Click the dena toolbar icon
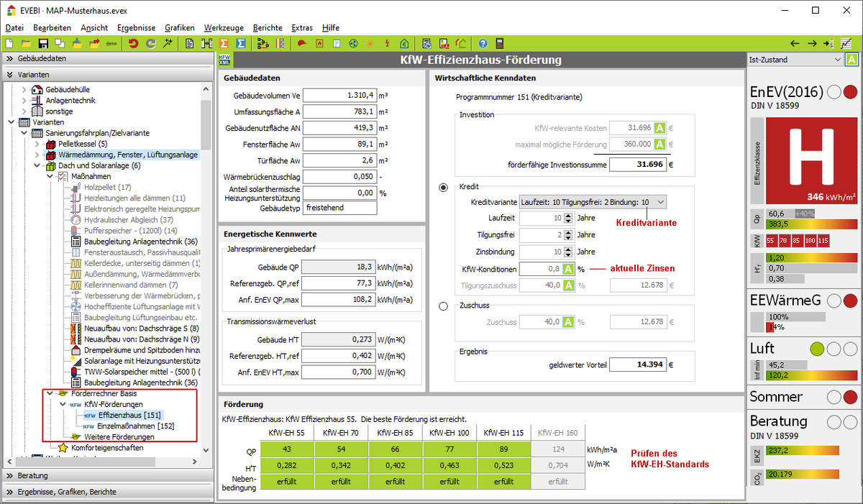 [x=111, y=43]
